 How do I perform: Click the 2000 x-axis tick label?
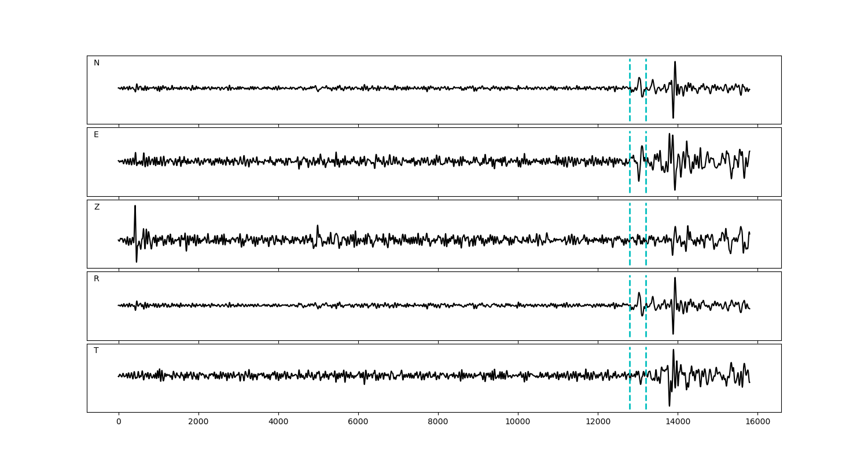click(x=198, y=422)
